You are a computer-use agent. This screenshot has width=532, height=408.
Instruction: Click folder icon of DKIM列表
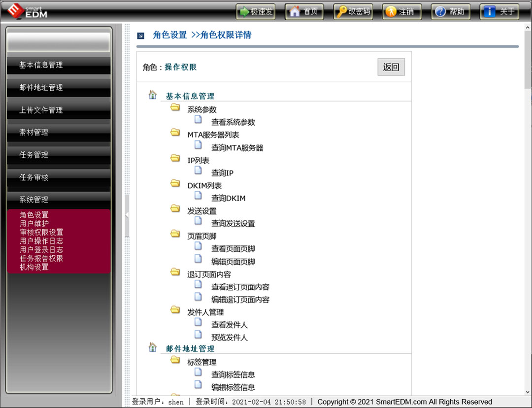pyautogui.click(x=175, y=183)
